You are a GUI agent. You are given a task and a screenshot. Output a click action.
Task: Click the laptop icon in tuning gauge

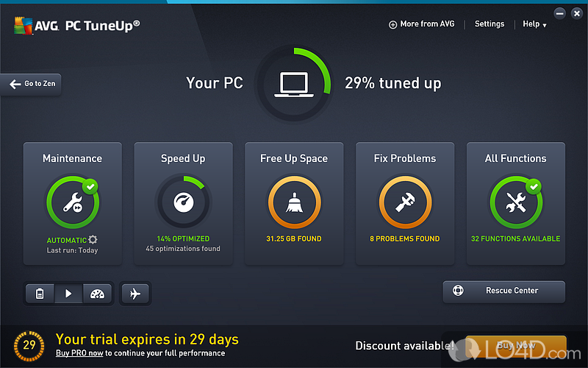pyautogui.click(x=293, y=85)
